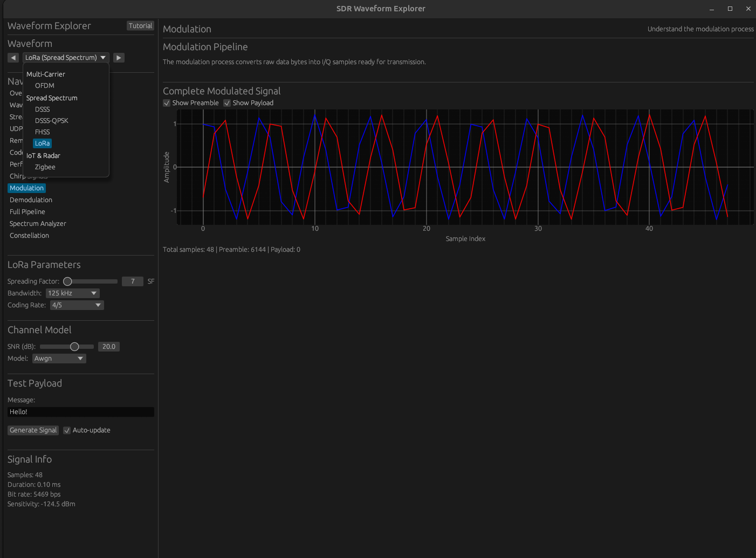Select OFDM under Multi-Carrier
The height and width of the screenshot is (558, 756).
pos(45,85)
